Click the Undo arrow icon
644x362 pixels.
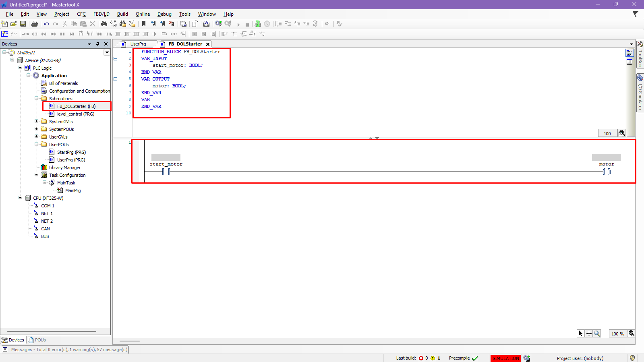[x=46, y=24]
